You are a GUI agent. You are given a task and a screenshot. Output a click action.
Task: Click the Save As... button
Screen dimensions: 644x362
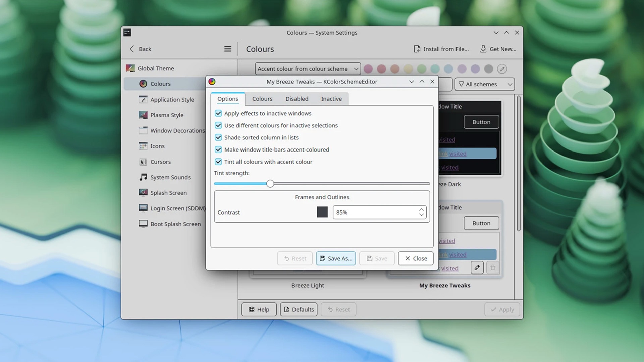pos(335,258)
